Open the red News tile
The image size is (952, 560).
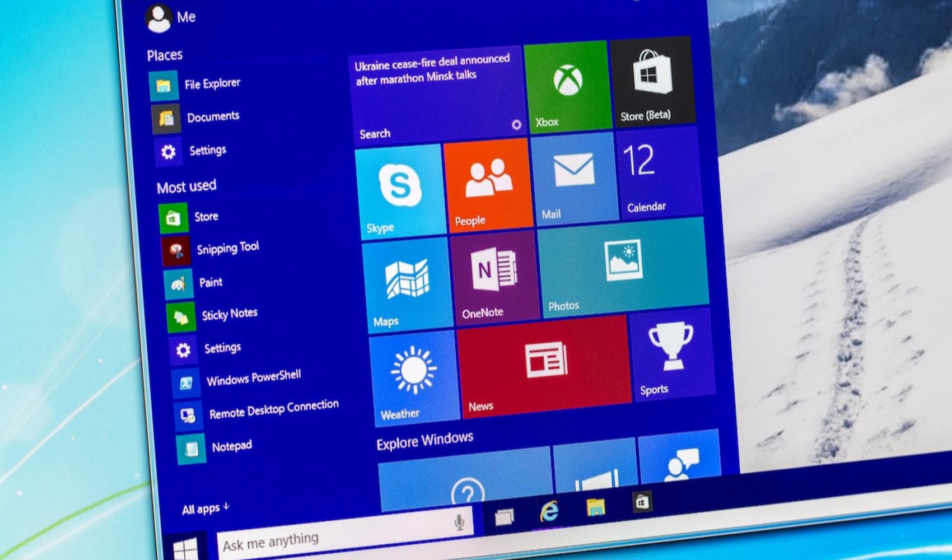[x=544, y=367]
